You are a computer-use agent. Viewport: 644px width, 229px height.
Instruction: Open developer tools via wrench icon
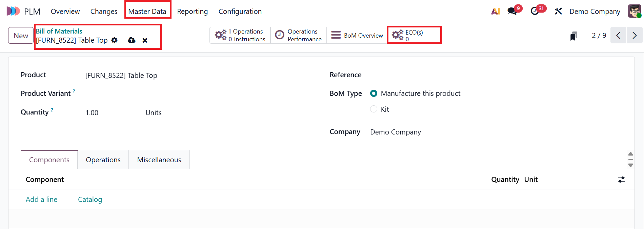point(558,11)
